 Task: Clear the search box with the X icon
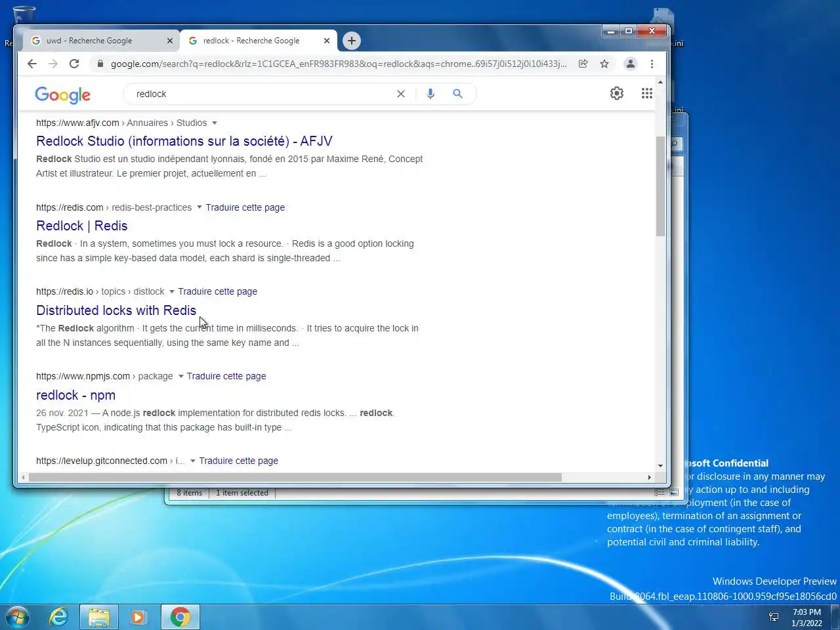pos(401,94)
